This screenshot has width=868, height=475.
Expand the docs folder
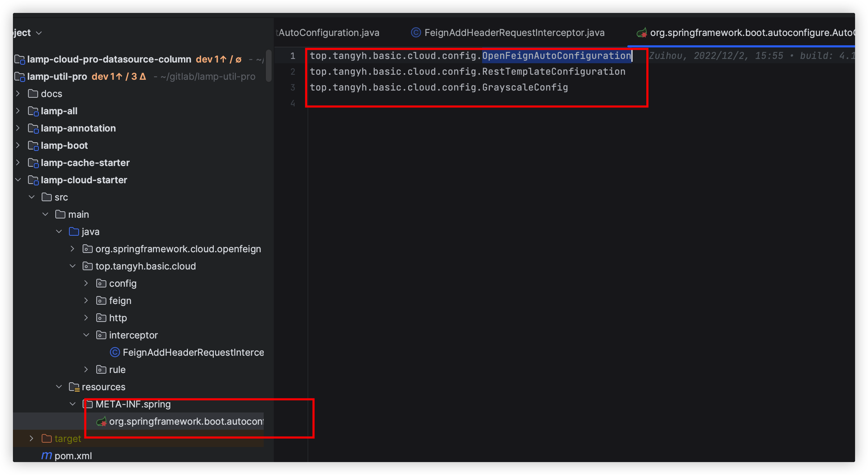click(x=18, y=94)
